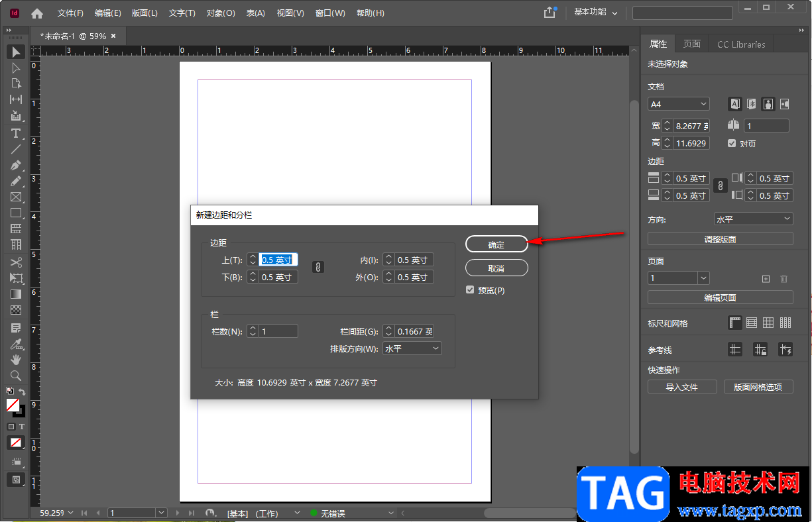Select the Selection tool arrow
812x522 pixels.
point(16,52)
